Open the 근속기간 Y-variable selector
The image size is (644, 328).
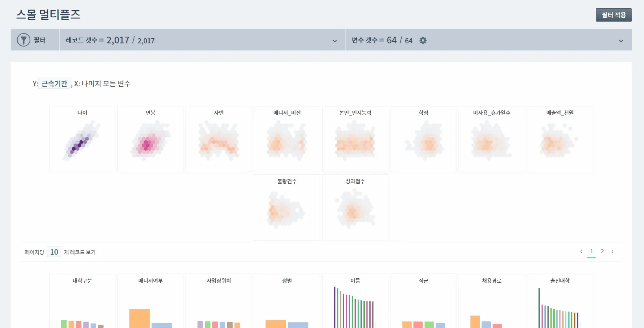pos(54,84)
